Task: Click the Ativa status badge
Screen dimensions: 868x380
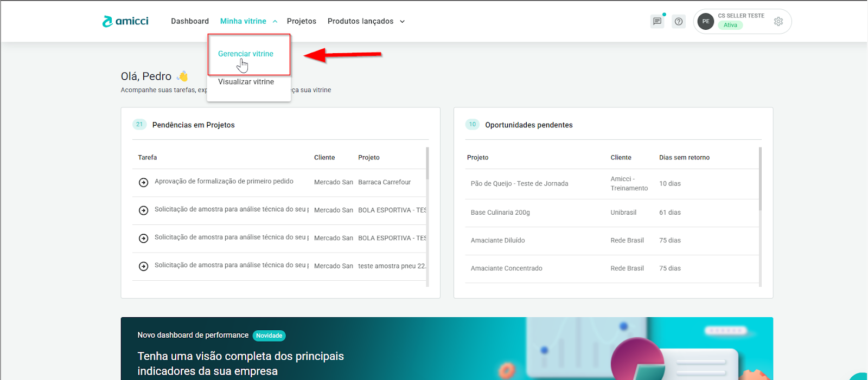Action: [730, 25]
